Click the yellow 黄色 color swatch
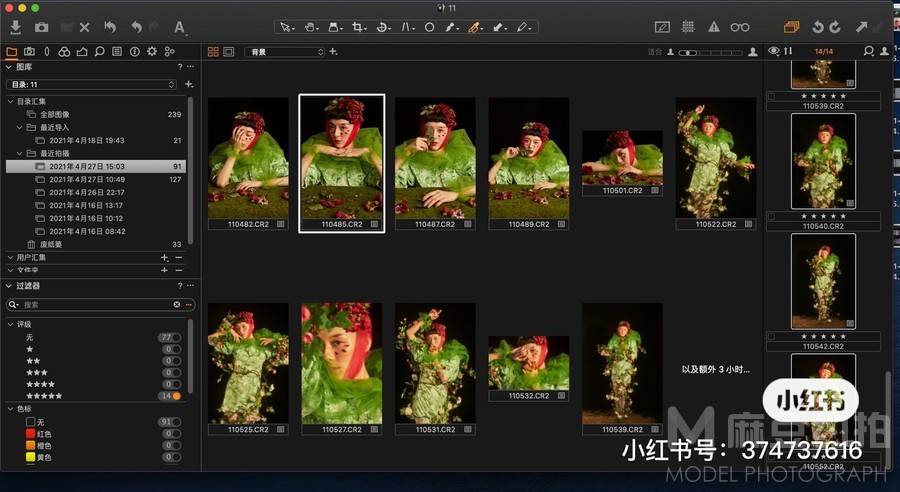This screenshot has height=492, width=900. pos(30,458)
